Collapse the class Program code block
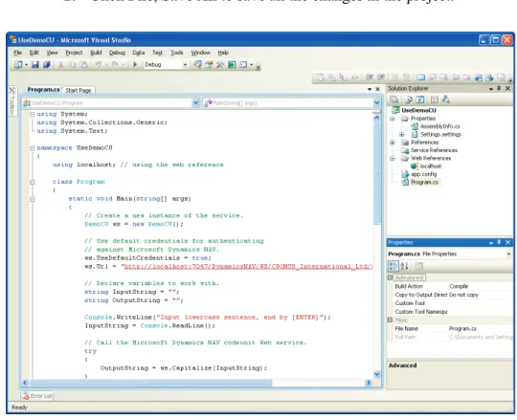Image resolution: width=517 pixels, height=420 pixels. (32, 182)
